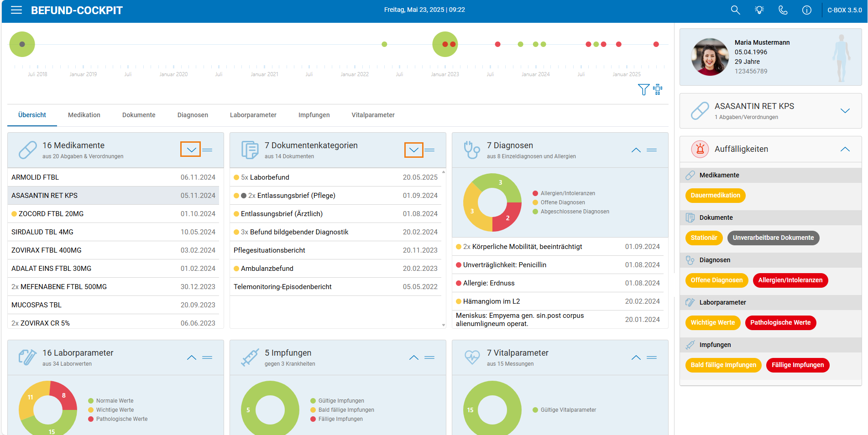The width and height of the screenshot is (868, 435).
Task: Expand the 7 Dokumentenkategorien panel chevron
Action: pyautogui.click(x=414, y=150)
